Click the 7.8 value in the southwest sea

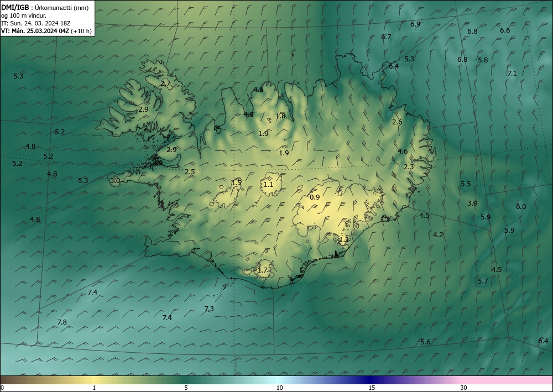pyautogui.click(x=62, y=322)
